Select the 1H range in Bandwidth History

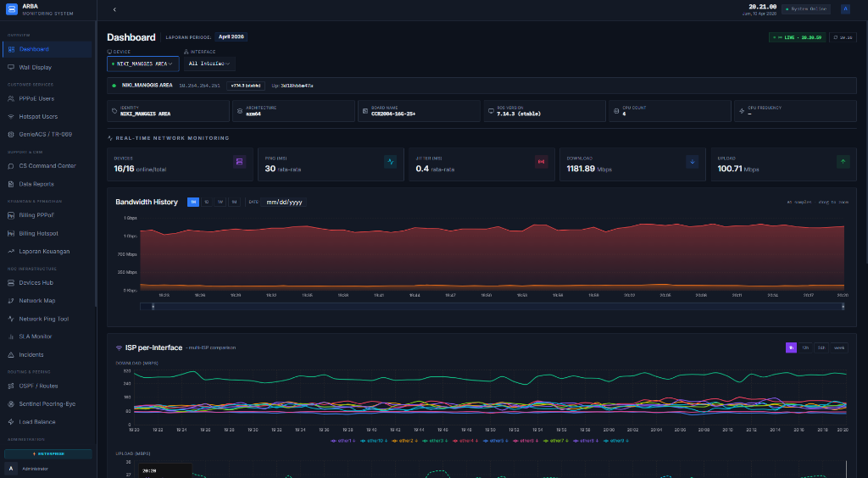(193, 203)
